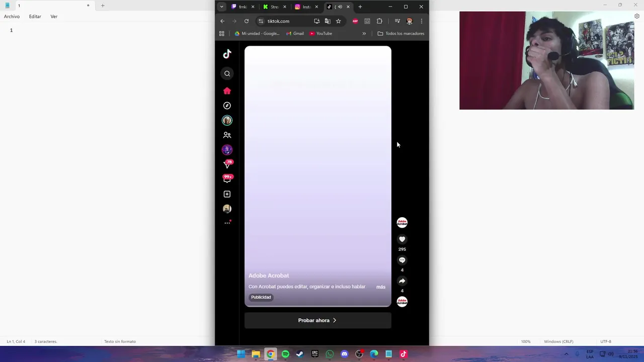Click UTF-8 encoding in status bar
Image resolution: width=644 pixels, height=362 pixels.
tap(606, 341)
